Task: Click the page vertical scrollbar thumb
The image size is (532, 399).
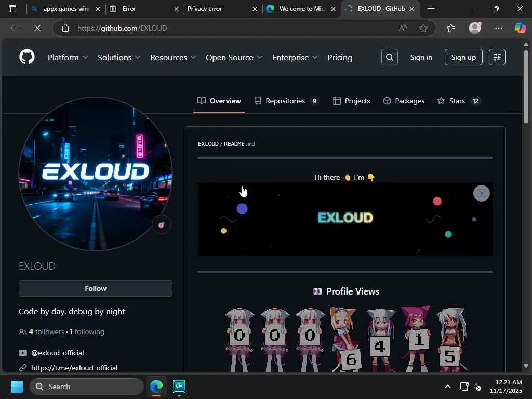Action: click(x=526, y=87)
